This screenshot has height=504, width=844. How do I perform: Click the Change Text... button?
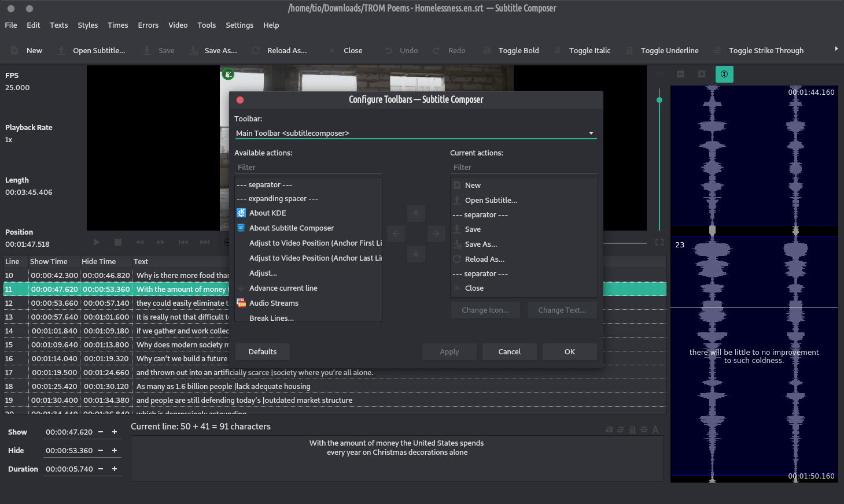(x=562, y=310)
